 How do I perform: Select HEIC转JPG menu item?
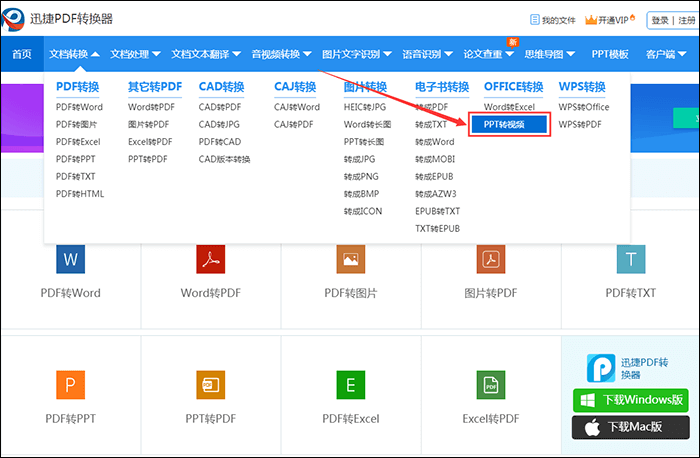pyautogui.click(x=365, y=107)
